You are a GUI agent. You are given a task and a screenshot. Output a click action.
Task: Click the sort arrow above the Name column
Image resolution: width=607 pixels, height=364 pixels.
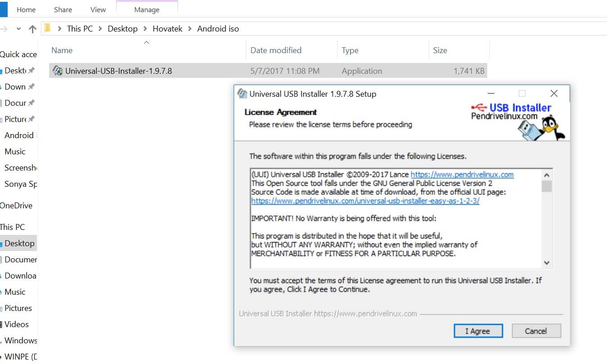[x=146, y=42]
